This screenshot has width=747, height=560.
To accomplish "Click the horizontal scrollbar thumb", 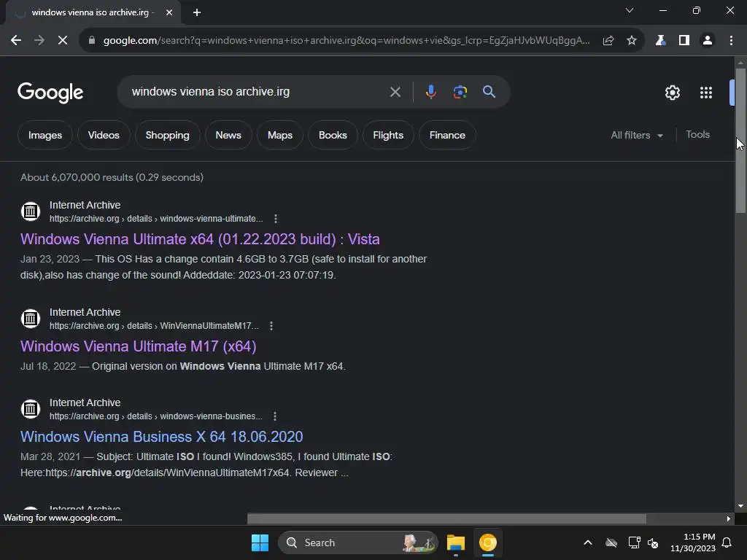I will tap(447, 518).
